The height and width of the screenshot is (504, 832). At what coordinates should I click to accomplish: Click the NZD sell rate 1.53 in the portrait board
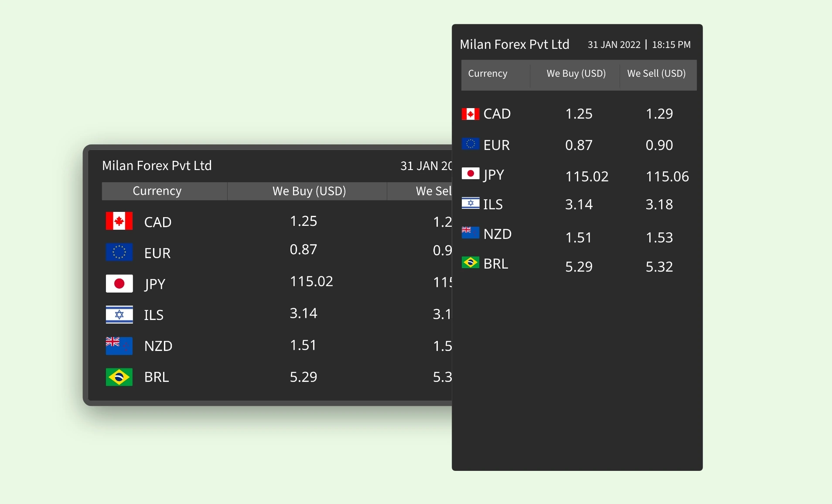click(x=659, y=238)
